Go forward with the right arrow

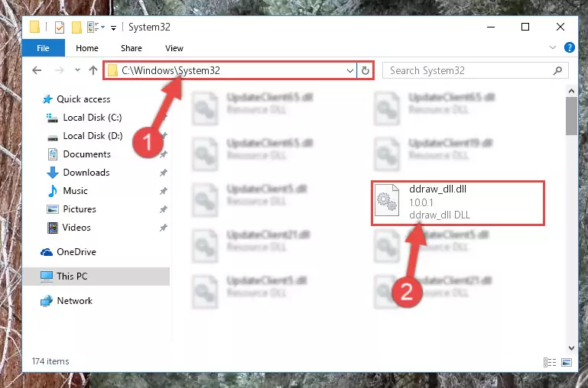(60, 70)
